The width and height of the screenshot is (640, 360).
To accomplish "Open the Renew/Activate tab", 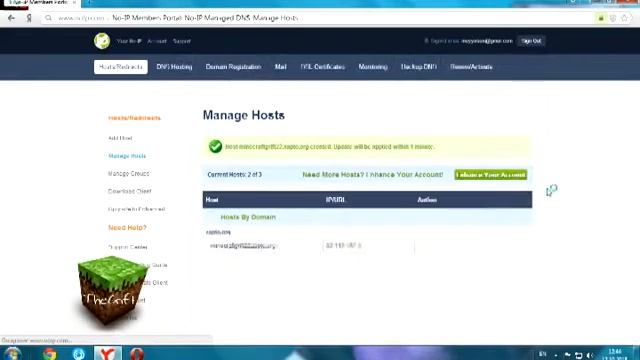I will (x=471, y=67).
